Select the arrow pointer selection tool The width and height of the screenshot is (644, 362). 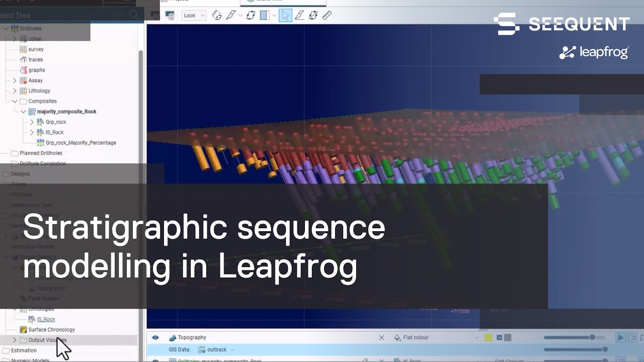click(285, 16)
